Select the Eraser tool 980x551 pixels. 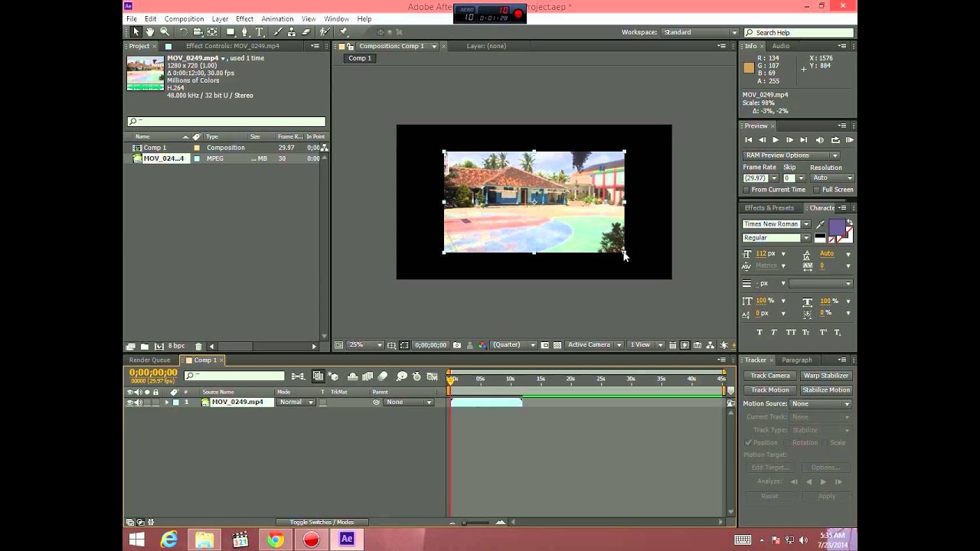point(307,32)
